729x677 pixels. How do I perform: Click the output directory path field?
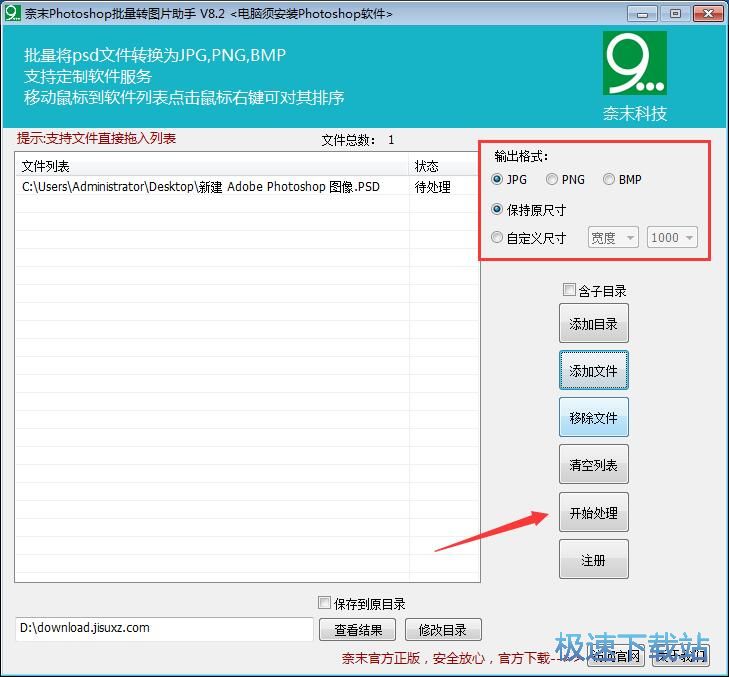pyautogui.click(x=164, y=629)
